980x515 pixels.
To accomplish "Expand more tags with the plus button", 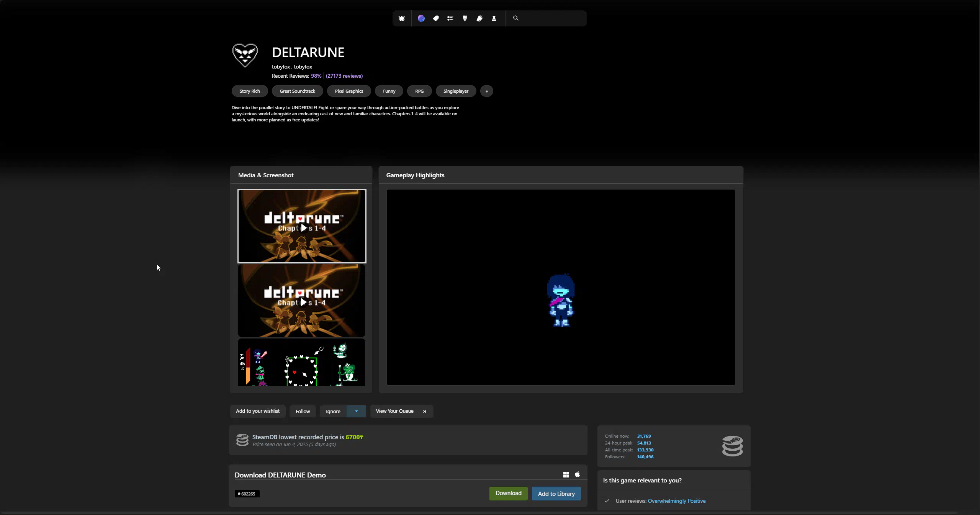I will (x=487, y=91).
